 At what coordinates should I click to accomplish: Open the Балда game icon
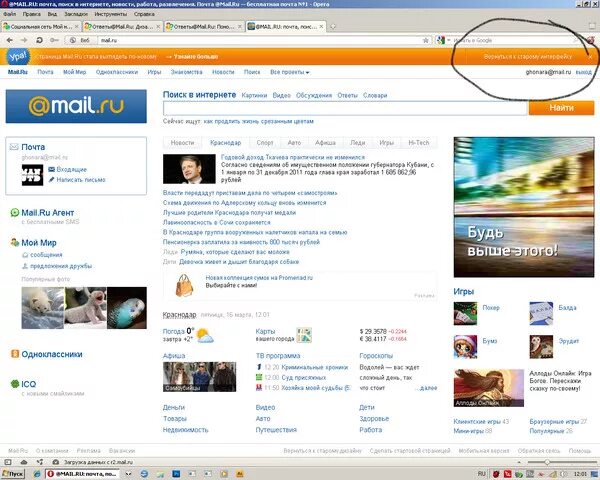541,313
